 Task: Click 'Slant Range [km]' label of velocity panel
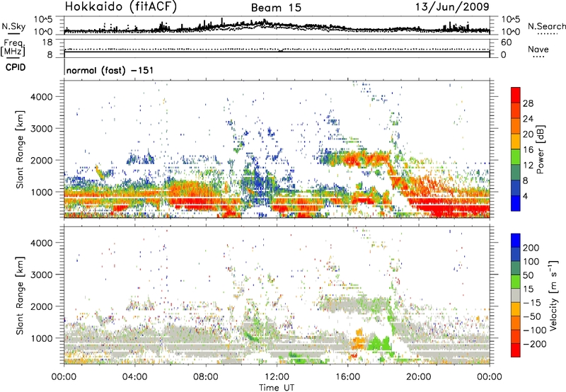[20, 296]
